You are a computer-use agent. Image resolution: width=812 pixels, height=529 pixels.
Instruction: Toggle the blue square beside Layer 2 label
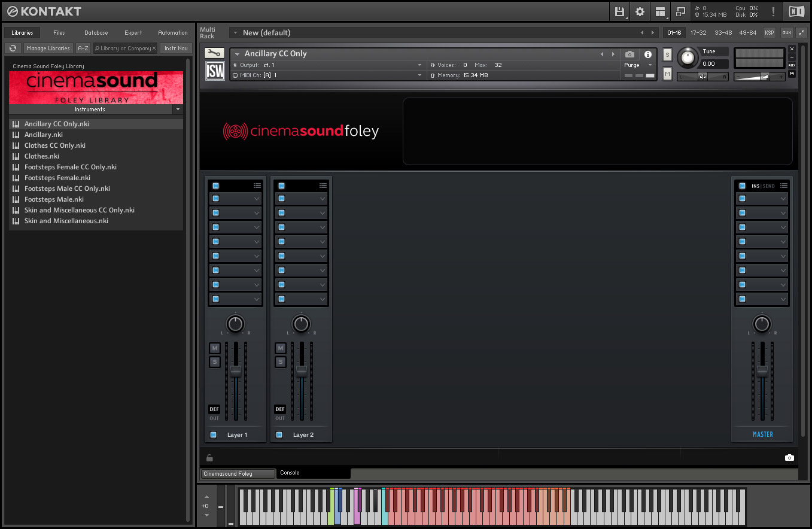279,434
